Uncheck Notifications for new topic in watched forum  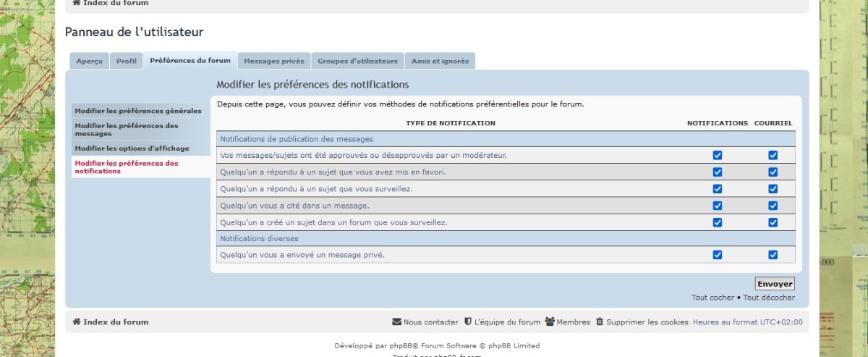point(717,222)
